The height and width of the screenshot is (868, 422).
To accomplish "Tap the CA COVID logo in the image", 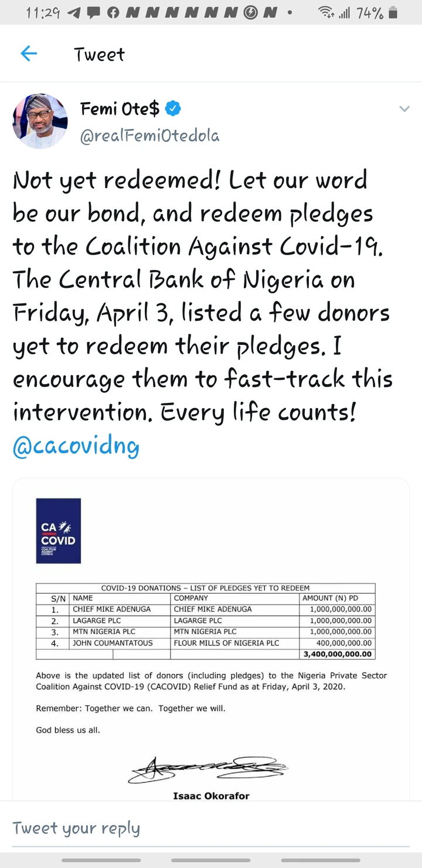I will 58,531.
